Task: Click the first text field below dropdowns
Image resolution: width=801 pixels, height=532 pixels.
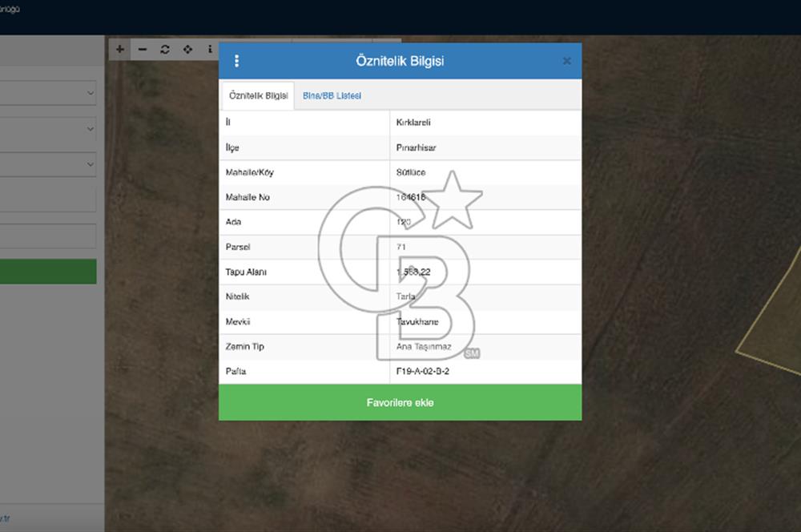Action: [48, 200]
